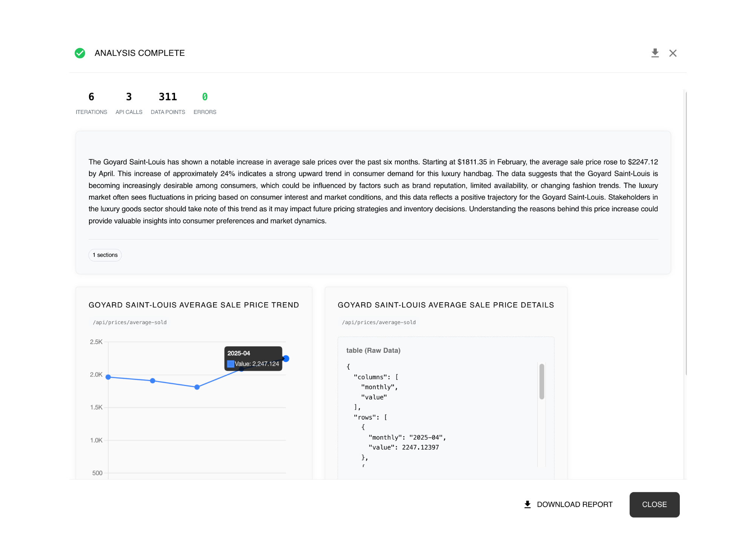Click the "1 sections" badge
Viewport: 756px width, 558px height.
pos(105,255)
